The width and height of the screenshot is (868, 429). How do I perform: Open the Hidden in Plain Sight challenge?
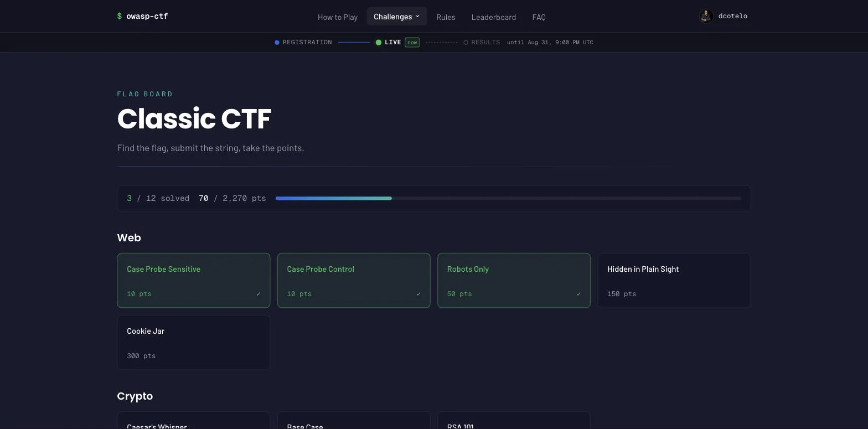point(674,281)
